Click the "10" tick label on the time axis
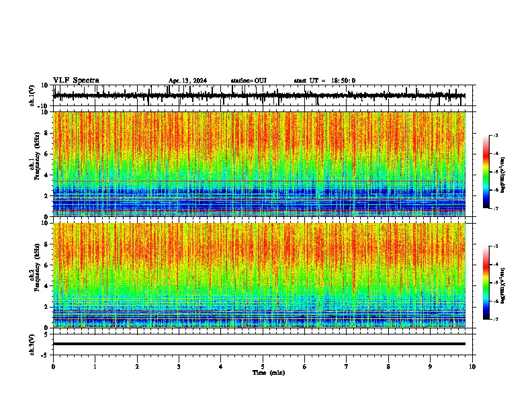This screenshot has width=532, height=411. pos(472,367)
